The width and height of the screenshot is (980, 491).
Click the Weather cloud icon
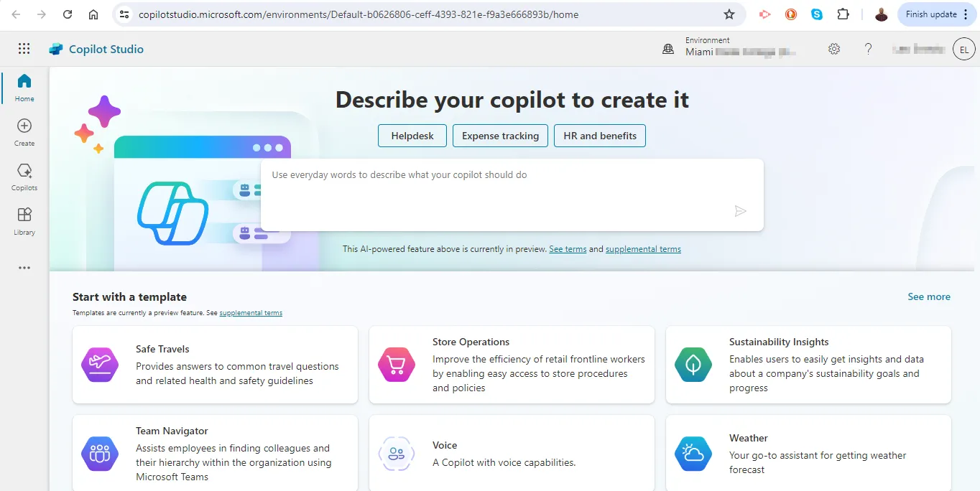[693, 454]
